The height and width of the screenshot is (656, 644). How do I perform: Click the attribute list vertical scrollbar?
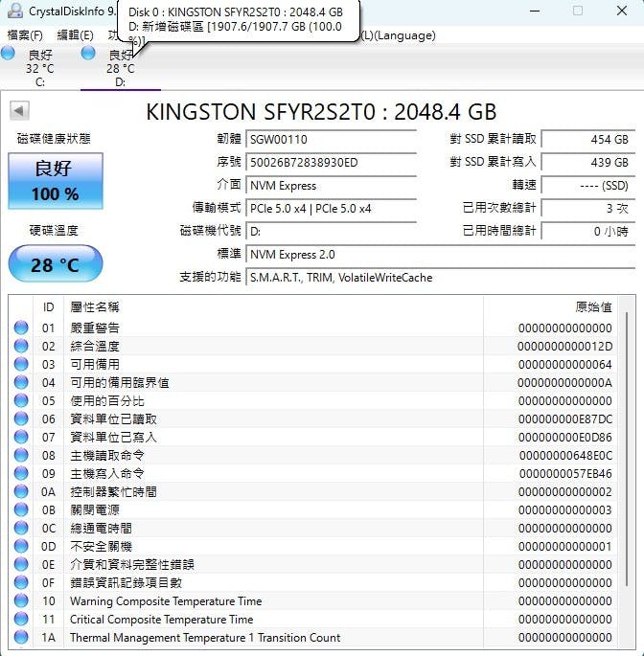628,431
